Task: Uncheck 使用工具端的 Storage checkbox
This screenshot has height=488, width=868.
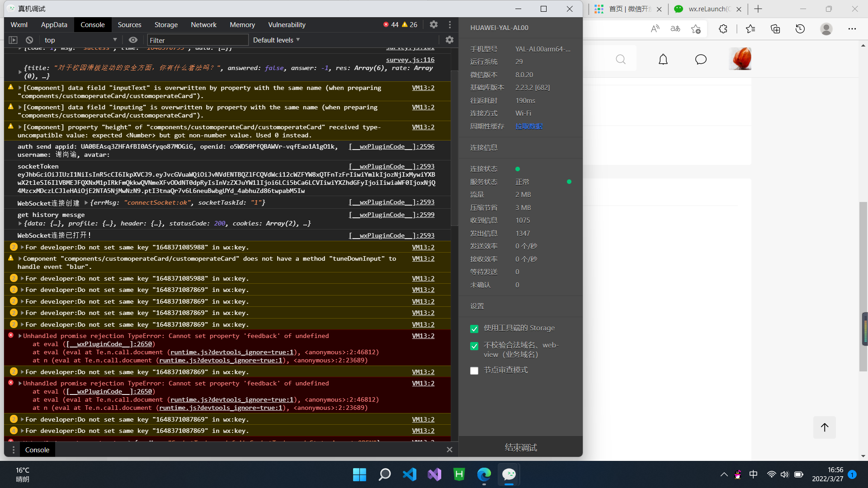Action: [474, 329]
